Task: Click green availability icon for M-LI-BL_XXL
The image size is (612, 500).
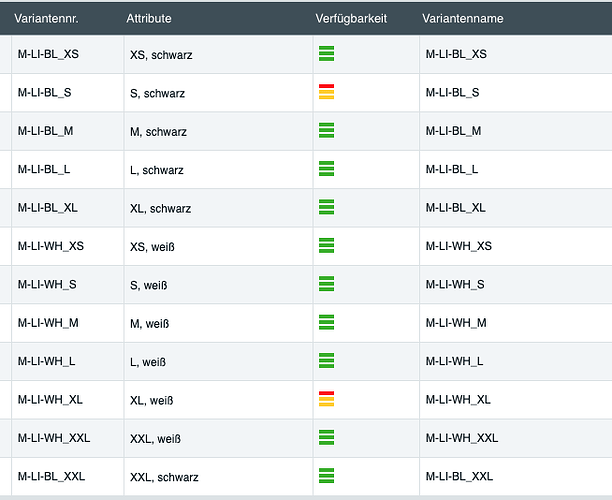Action: tap(326, 476)
